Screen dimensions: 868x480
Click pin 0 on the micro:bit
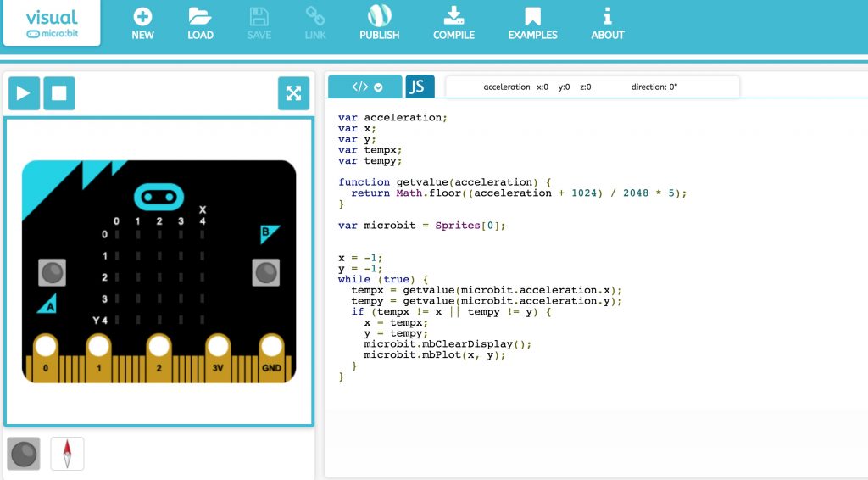point(45,348)
